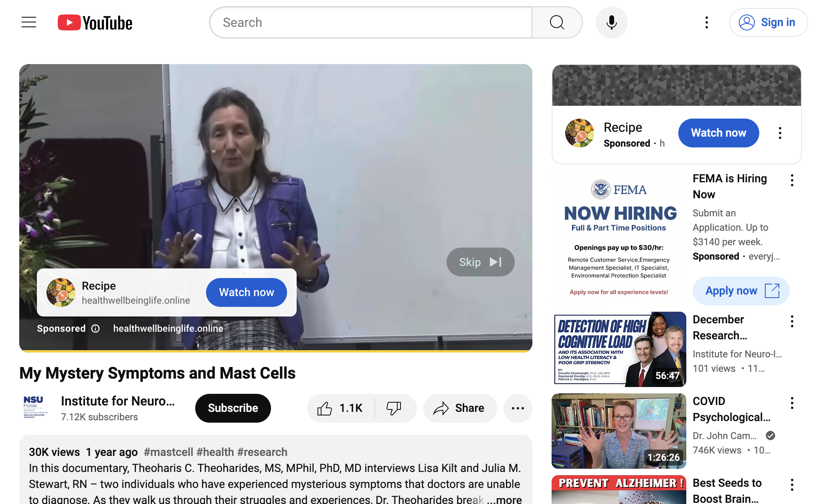Open FEMA ad options kebab menu
The height and width of the screenshot is (504, 821).
[x=792, y=180]
